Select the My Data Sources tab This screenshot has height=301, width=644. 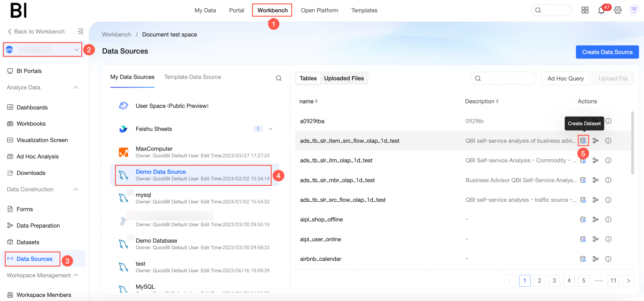pos(132,77)
